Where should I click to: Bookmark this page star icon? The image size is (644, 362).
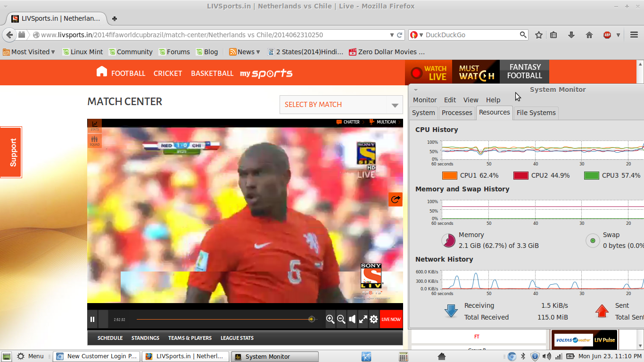539,35
